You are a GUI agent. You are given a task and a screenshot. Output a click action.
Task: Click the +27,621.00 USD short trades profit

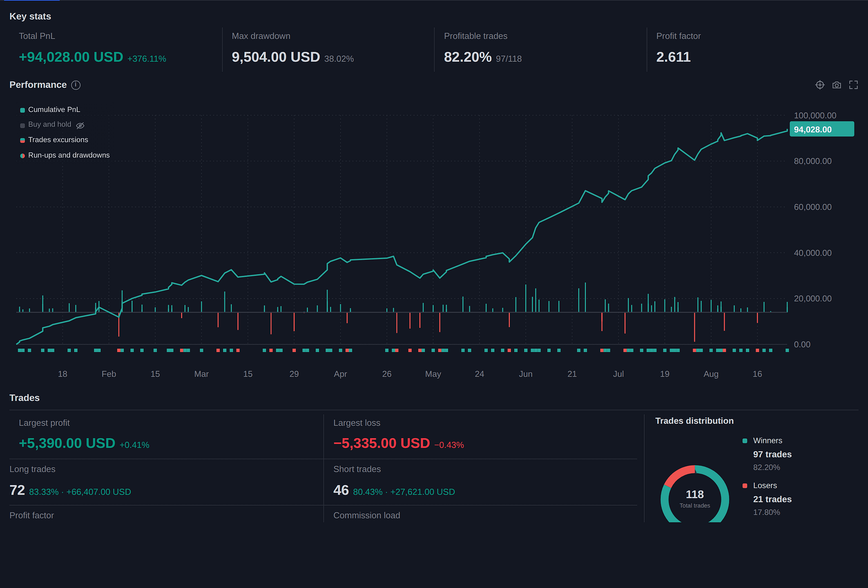click(422, 492)
